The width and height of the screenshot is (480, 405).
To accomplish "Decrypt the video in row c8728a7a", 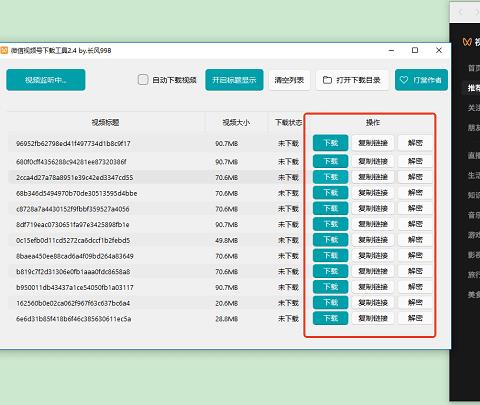I will point(415,208).
